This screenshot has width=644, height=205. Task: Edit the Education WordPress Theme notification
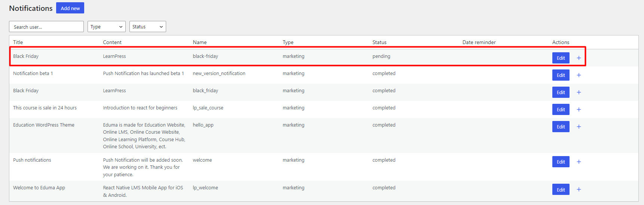(561, 127)
